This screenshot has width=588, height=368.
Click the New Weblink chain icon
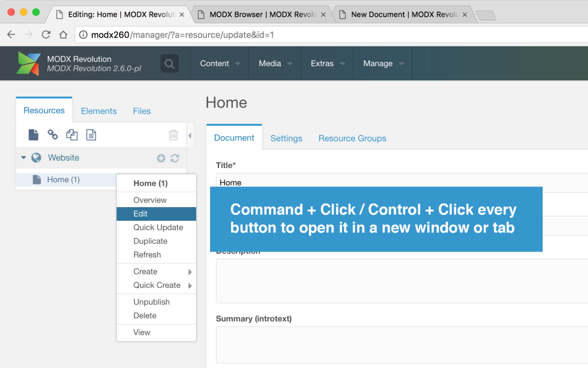point(52,135)
